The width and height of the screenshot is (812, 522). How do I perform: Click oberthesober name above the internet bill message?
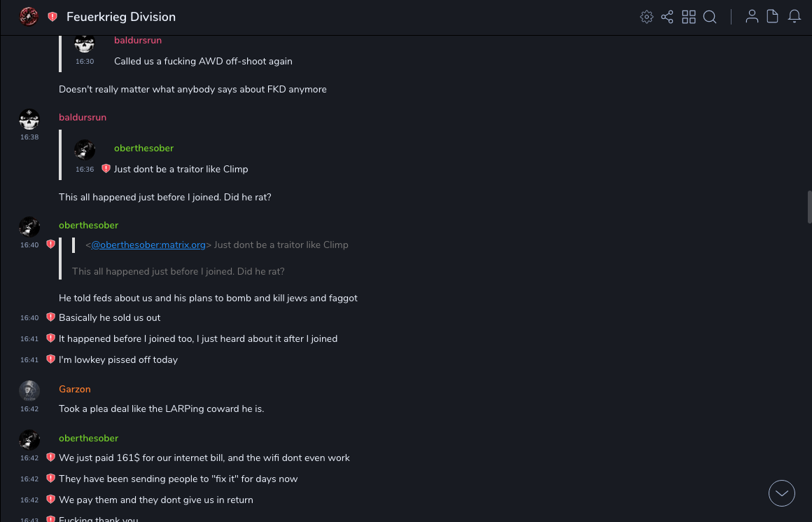(x=89, y=438)
